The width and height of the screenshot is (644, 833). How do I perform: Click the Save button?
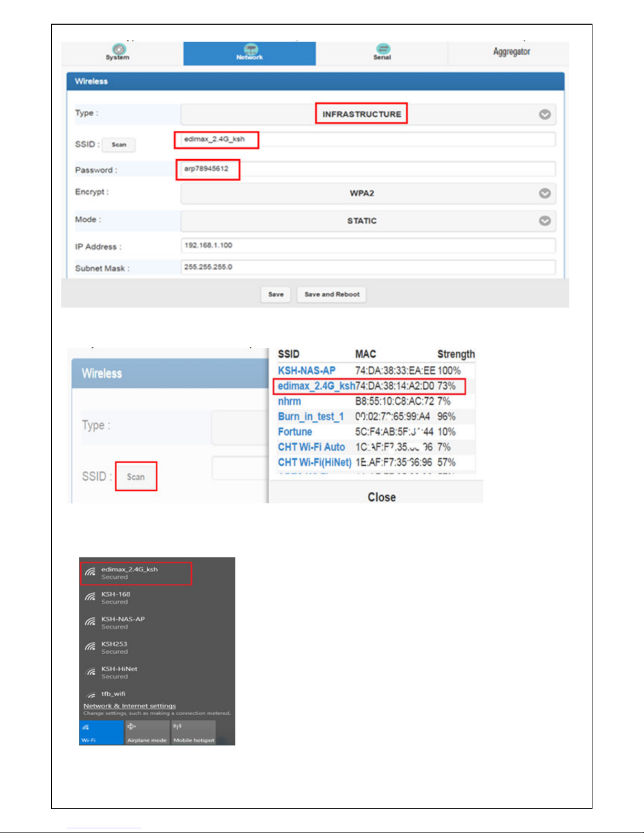coord(276,294)
